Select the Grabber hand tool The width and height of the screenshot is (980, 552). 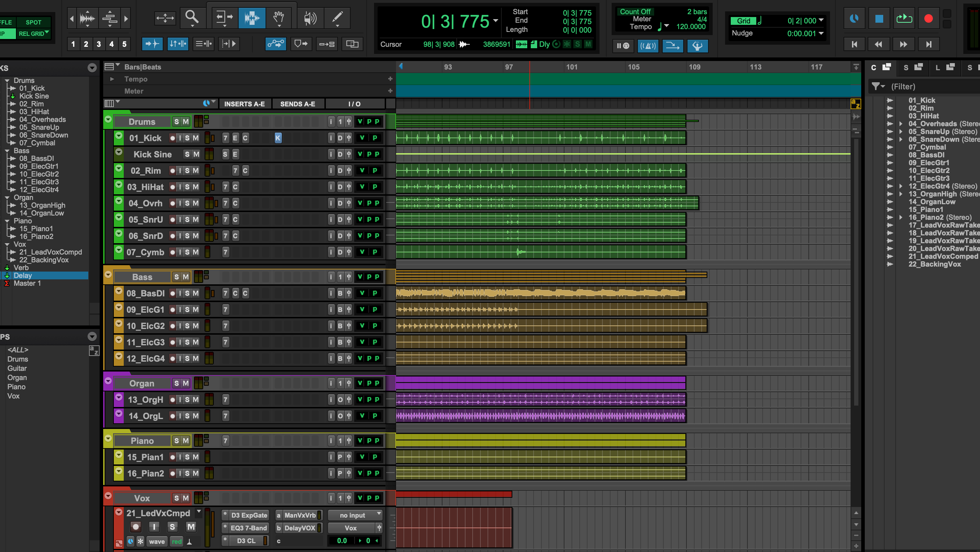point(279,17)
